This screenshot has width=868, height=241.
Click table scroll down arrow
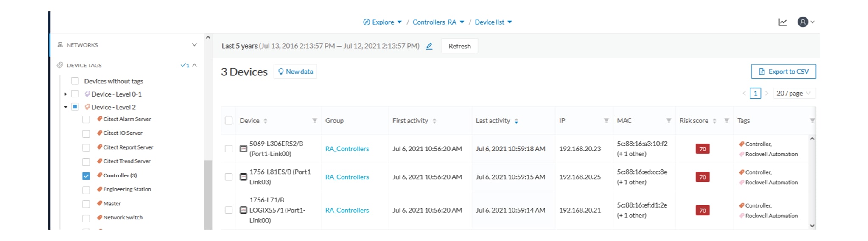(x=812, y=226)
